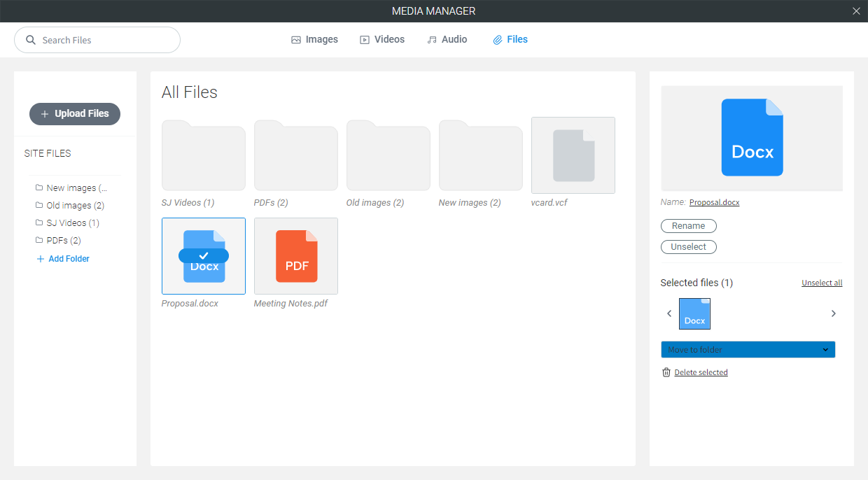Click the trash icon beside Delete selected

click(666, 372)
